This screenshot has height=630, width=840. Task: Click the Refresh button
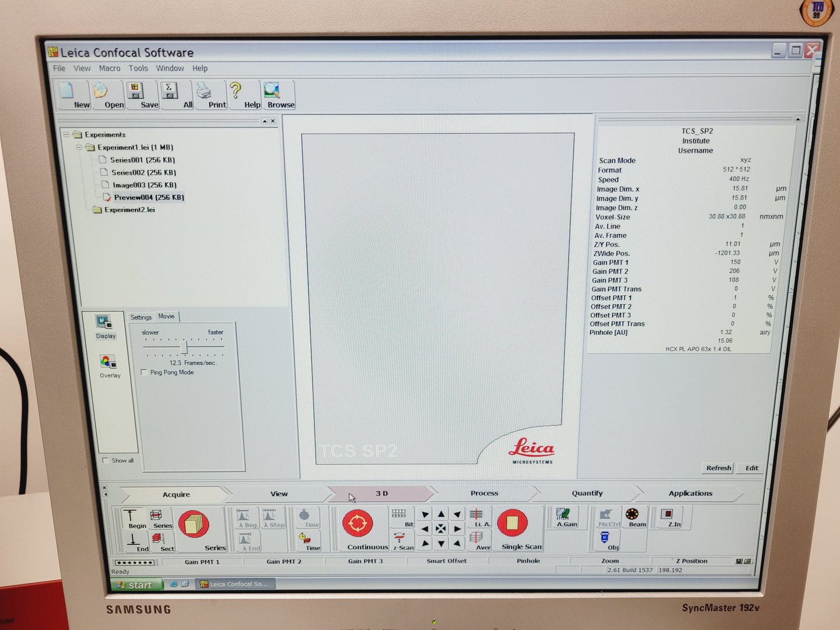click(718, 468)
